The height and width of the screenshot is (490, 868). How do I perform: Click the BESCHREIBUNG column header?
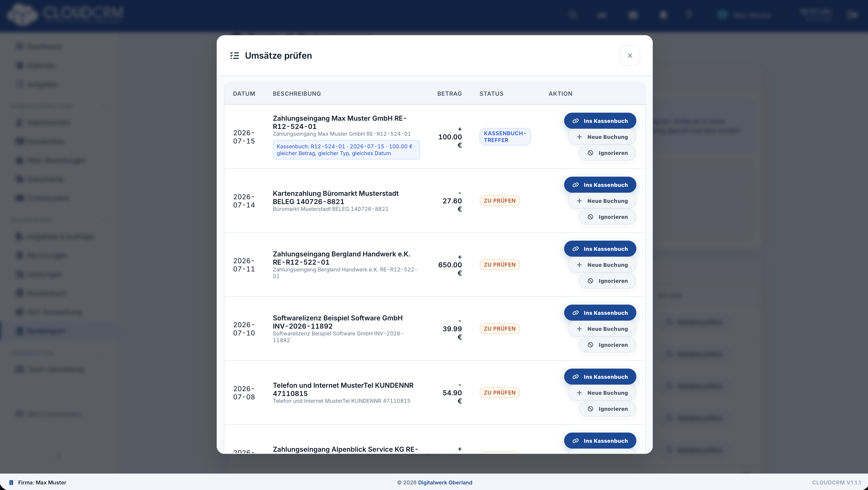297,94
